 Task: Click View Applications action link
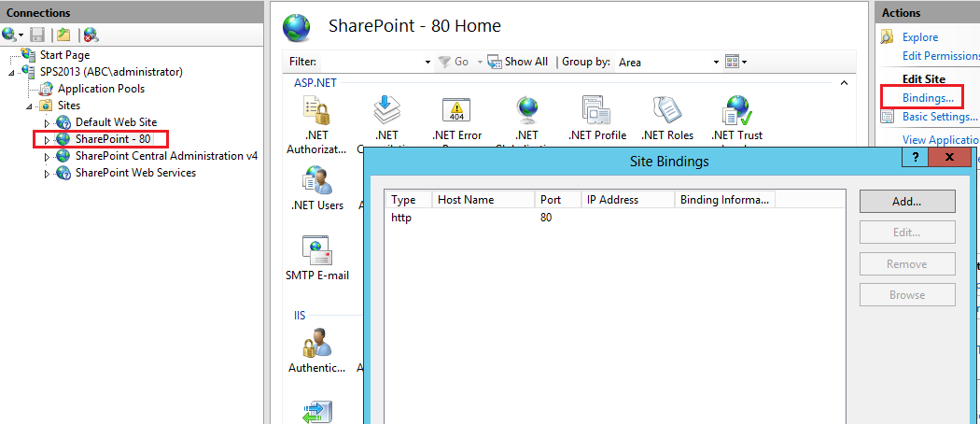(941, 139)
